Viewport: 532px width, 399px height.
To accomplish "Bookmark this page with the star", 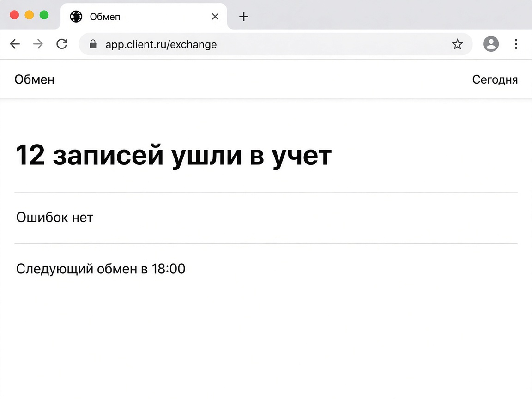I will [457, 44].
